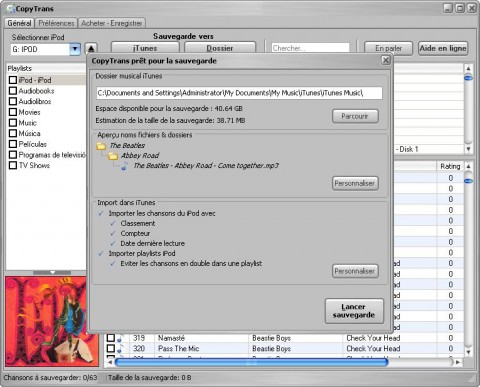Toggle Date dernière lecture option

click(x=113, y=243)
